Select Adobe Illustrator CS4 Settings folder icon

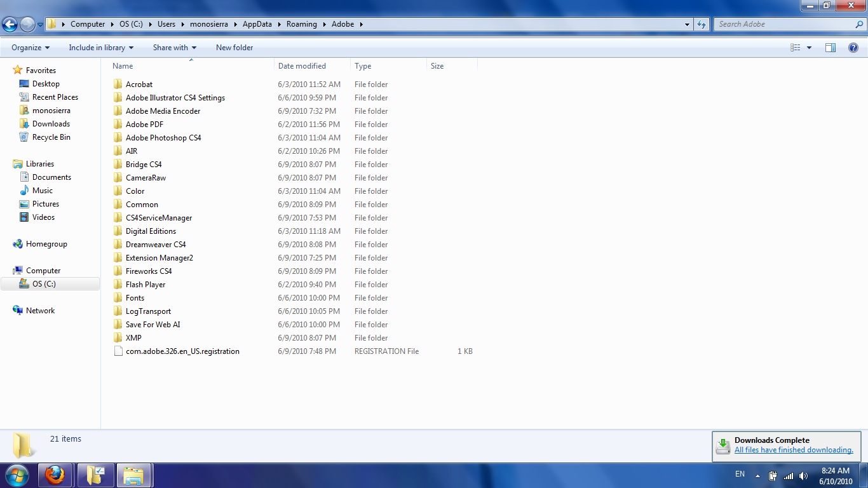[118, 98]
